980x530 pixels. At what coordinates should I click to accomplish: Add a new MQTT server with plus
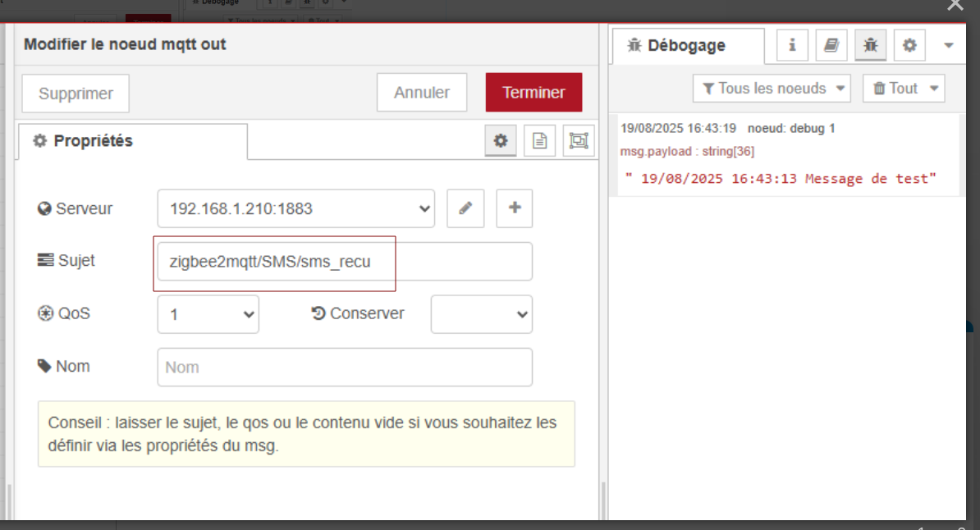515,208
